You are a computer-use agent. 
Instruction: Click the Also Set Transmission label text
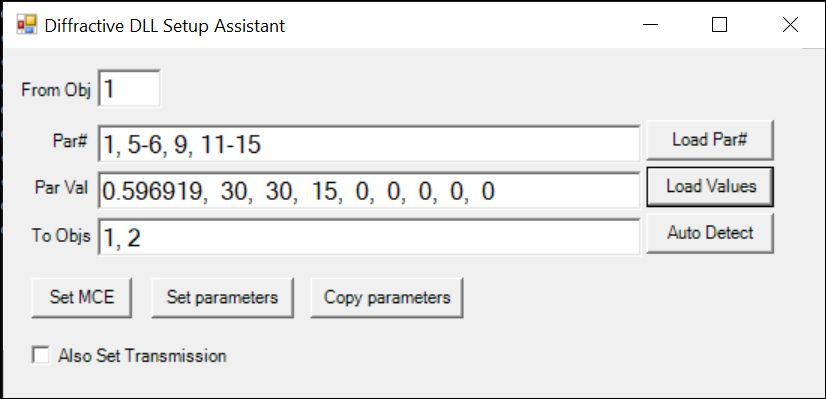pos(142,356)
